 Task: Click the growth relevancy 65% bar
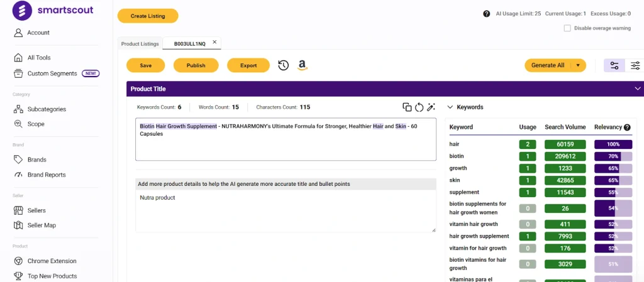[613, 168]
